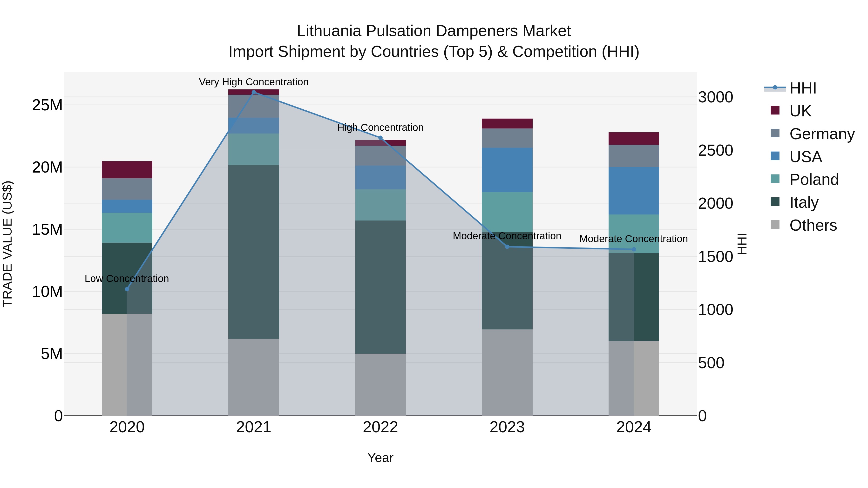Click the 'Import Shipment by Countries' subtitle line
The image size is (868, 488).
click(x=434, y=52)
